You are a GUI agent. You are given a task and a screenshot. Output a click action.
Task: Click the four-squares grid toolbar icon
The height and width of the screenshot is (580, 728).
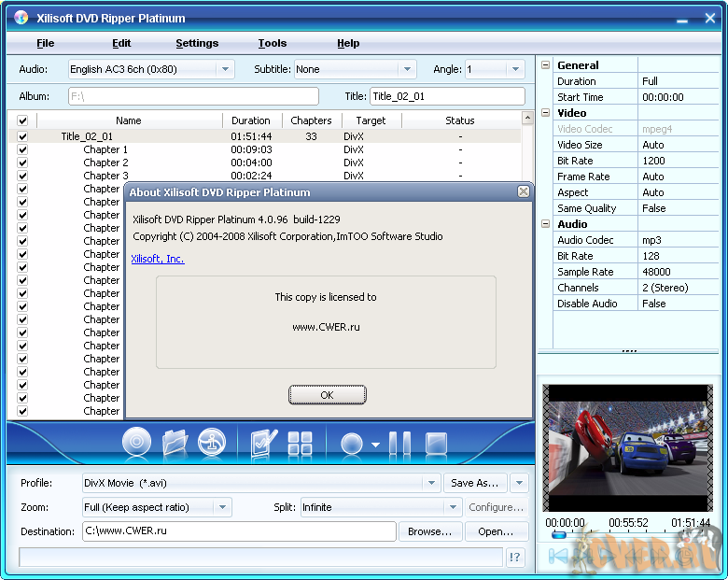coord(300,443)
